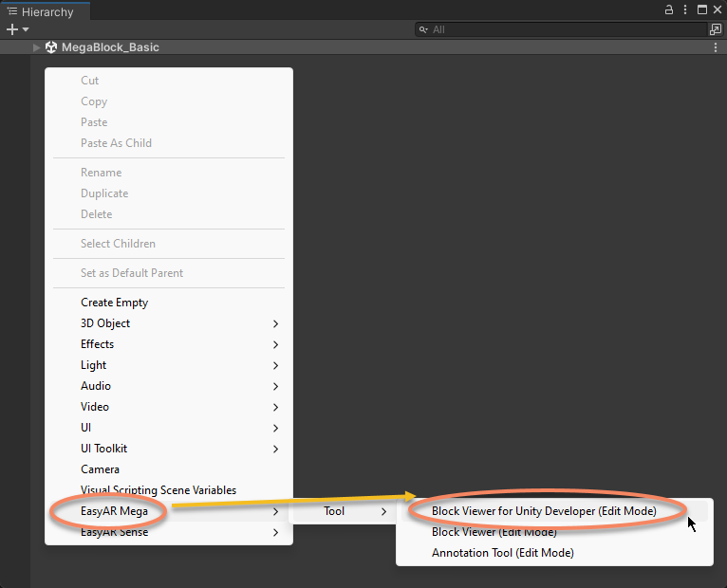Click the search magnifier icon
This screenshot has width=727, height=588.
tap(423, 29)
